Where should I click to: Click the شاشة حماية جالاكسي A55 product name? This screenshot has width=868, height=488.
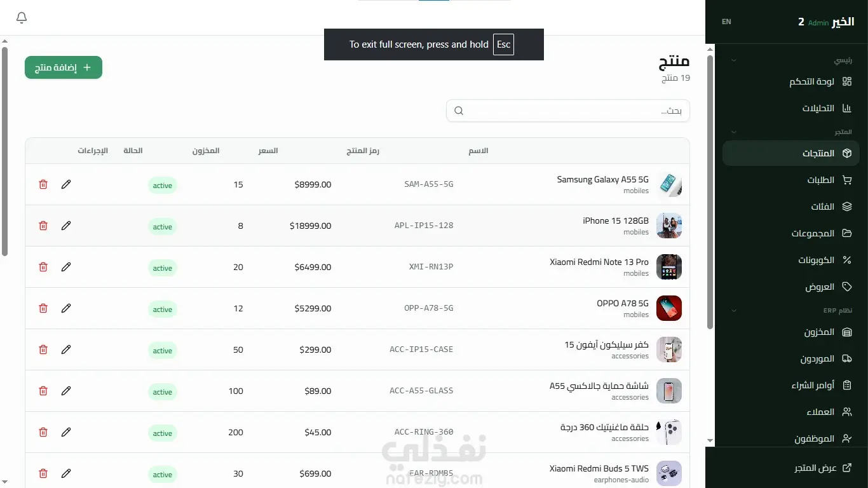[599, 386]
